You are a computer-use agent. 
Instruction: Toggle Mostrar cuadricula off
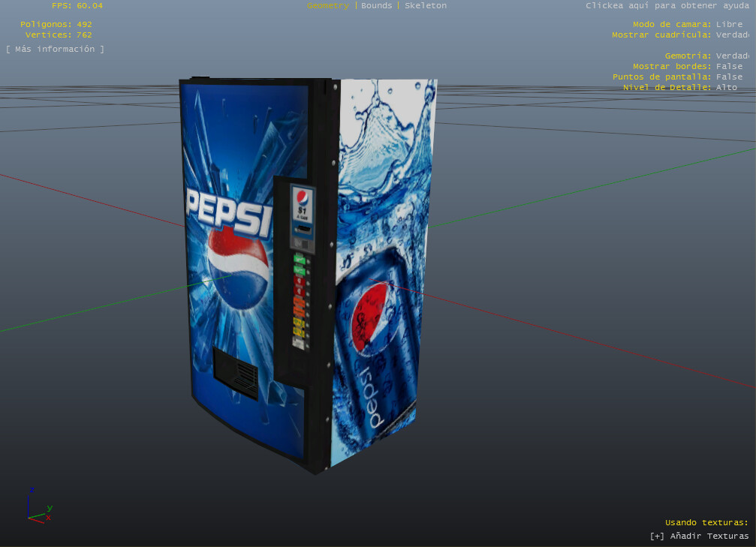(x=732, y=35)
